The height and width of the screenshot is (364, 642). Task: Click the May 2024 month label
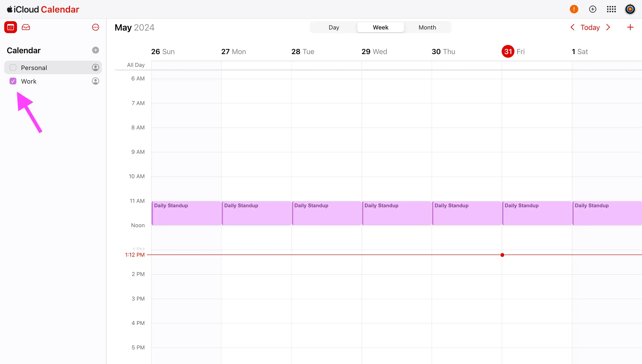coord(134,27)
